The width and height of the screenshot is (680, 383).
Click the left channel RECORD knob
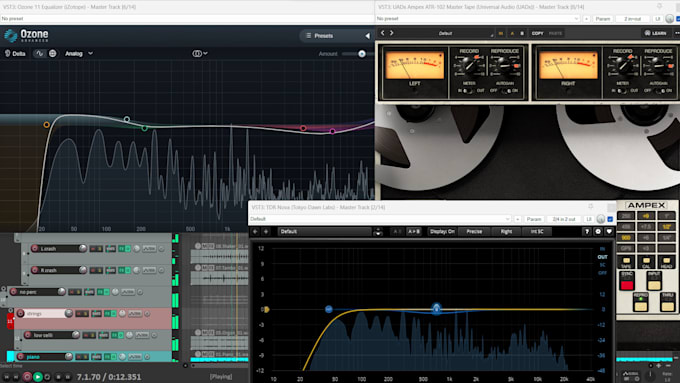[469, 65]
